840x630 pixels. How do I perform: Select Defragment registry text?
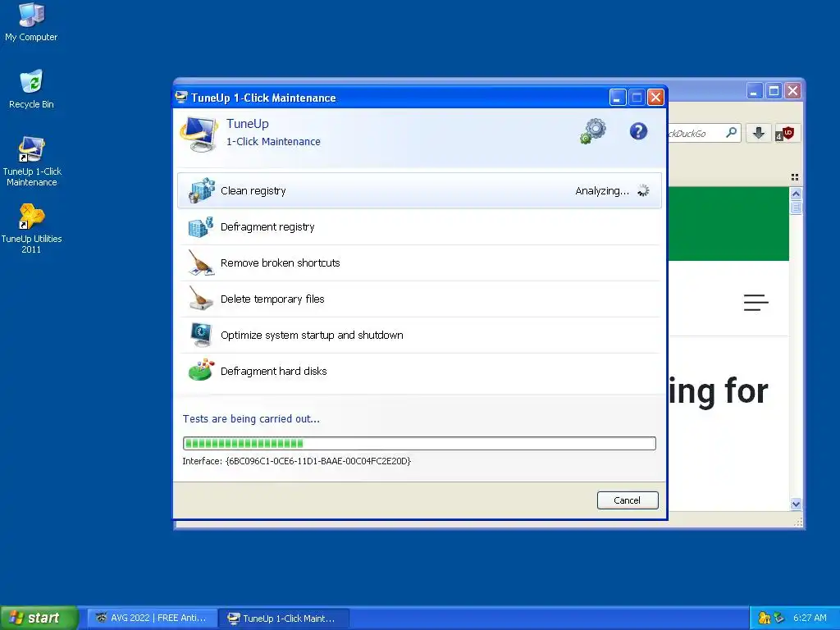(x=267, y=227)
